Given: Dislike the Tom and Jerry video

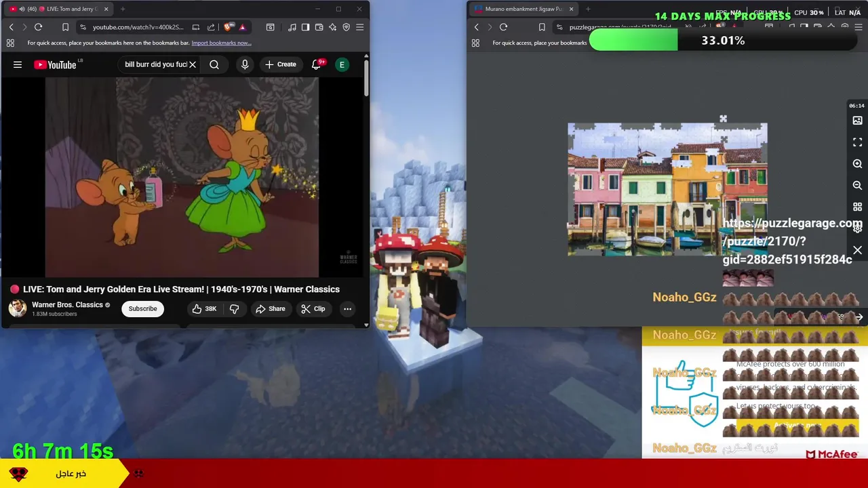Looking at the screenshot, I should pos(234,308).
